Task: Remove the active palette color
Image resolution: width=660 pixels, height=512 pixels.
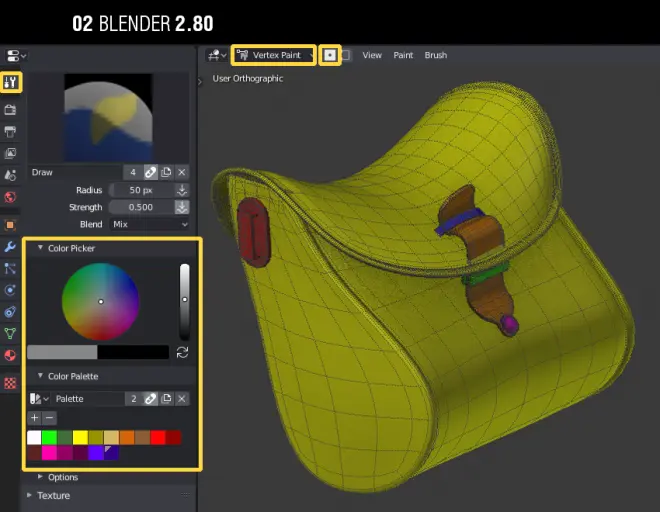Action: coord(49,418)
